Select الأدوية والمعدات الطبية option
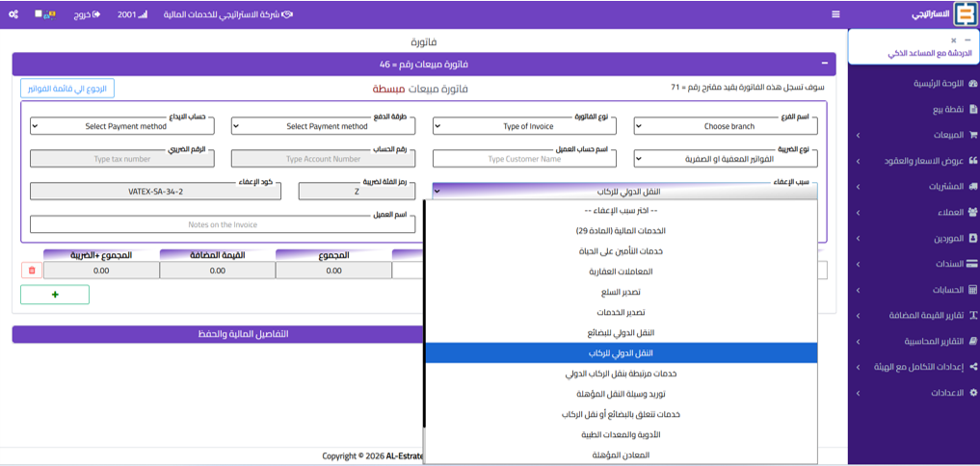980x466 pixels. coord(621,434)
